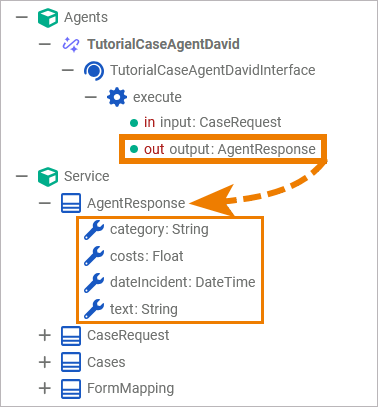Click the green Agents package icon
Screen dimensions: 378x407
48,18
